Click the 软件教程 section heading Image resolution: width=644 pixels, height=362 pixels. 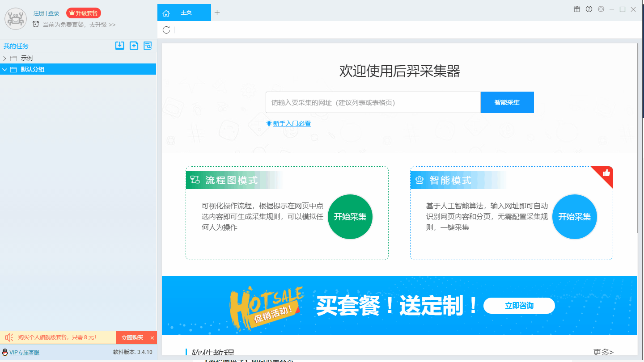pyautogui.click(x=213, y=353)
